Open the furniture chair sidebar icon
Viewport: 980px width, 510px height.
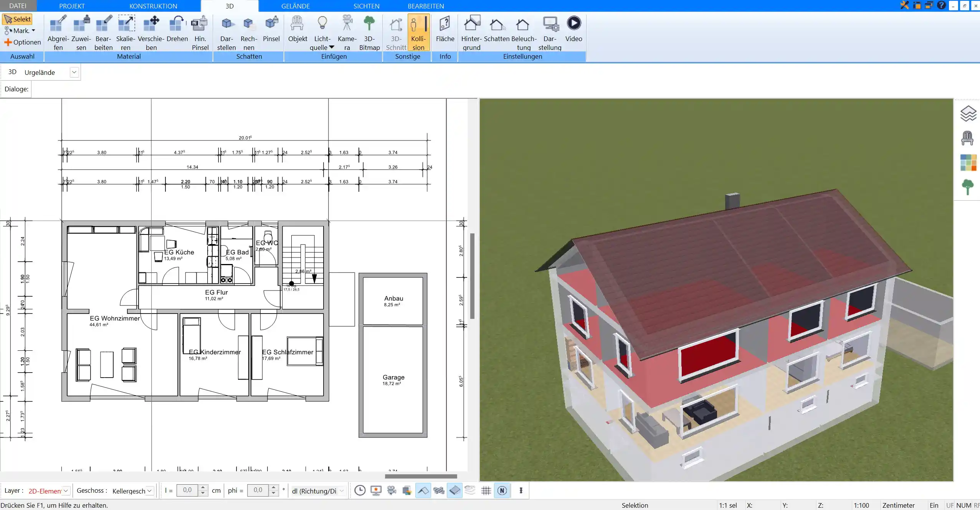coord(967,138)
